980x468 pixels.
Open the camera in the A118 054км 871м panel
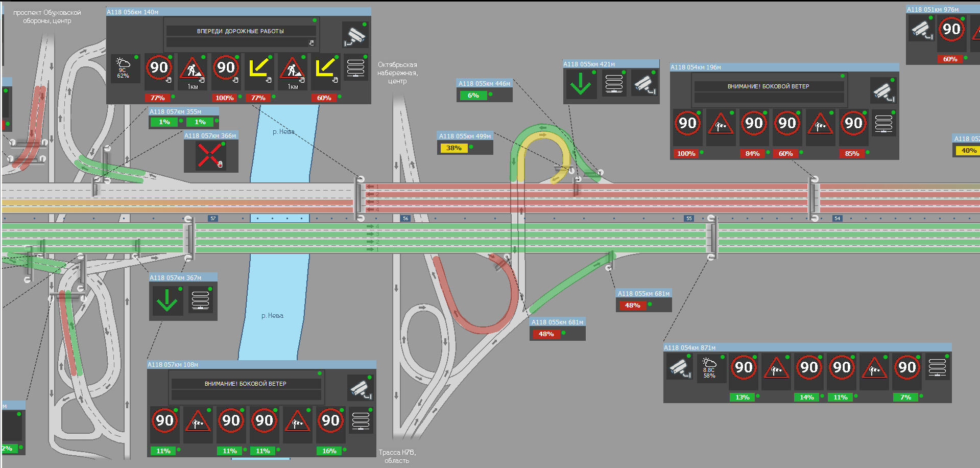680,367
